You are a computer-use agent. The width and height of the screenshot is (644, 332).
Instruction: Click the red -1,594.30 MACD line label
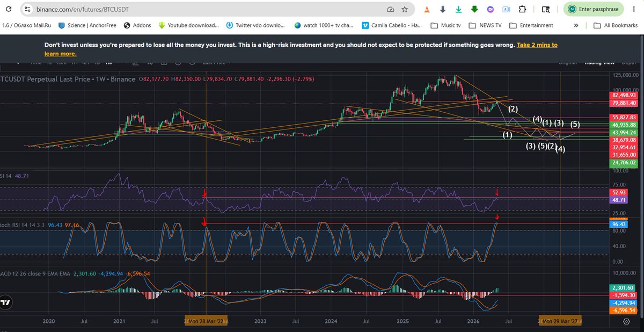pyautogui.click(x=624, y=295)
